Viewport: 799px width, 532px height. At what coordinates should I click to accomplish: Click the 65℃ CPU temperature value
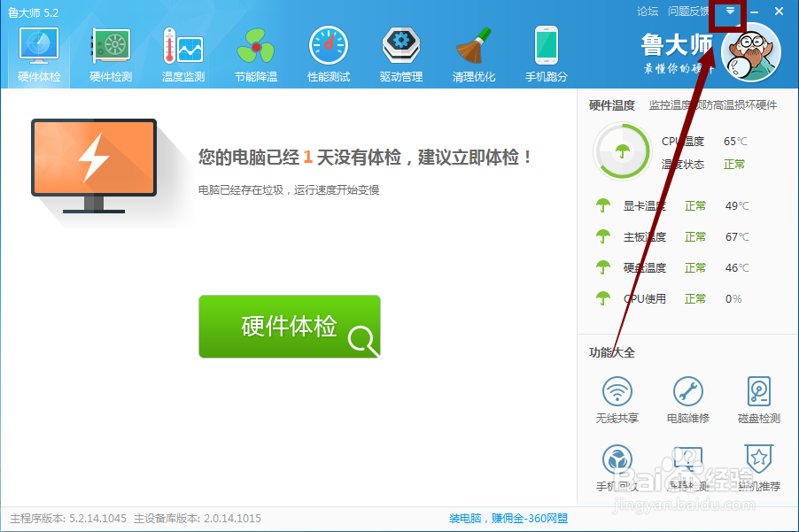point(735,141)
